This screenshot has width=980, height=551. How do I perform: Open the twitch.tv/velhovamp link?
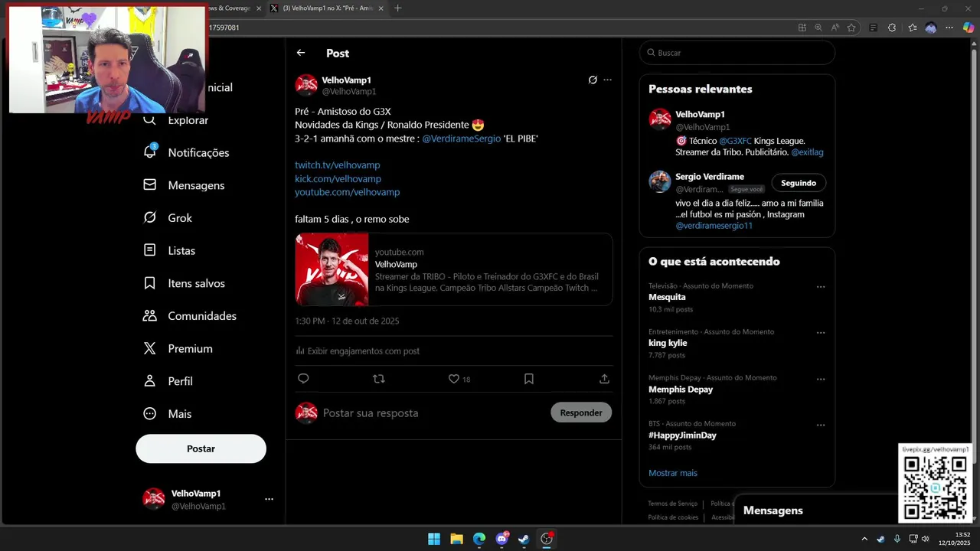(338, 165)
